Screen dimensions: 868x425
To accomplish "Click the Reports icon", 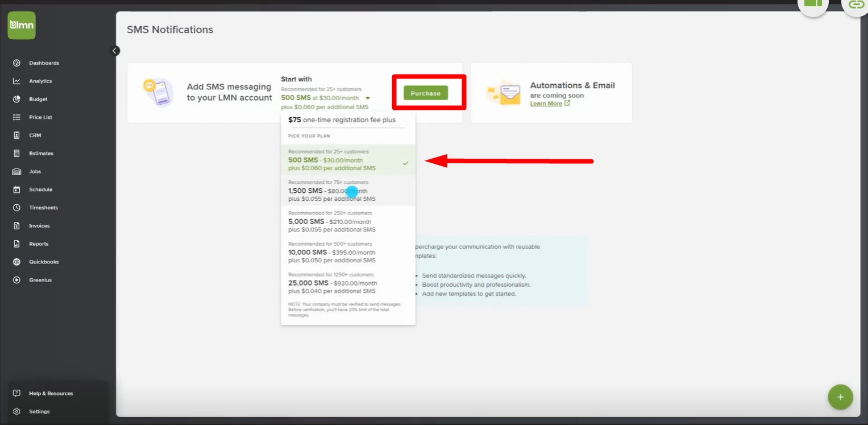I will coord(16,244).
